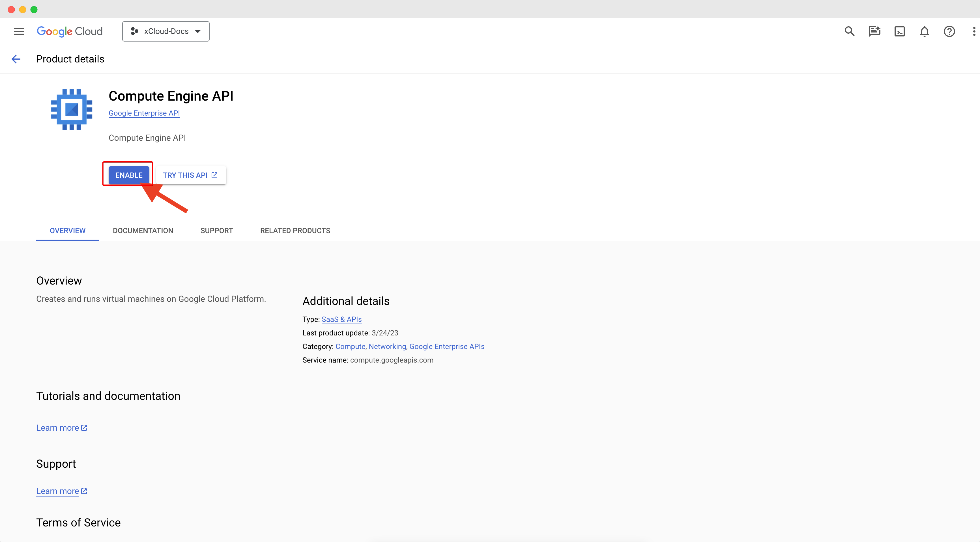Switch to the Support tab
Image resolution: width=980 pixels, height=542 pixels.
pos(216,230)
